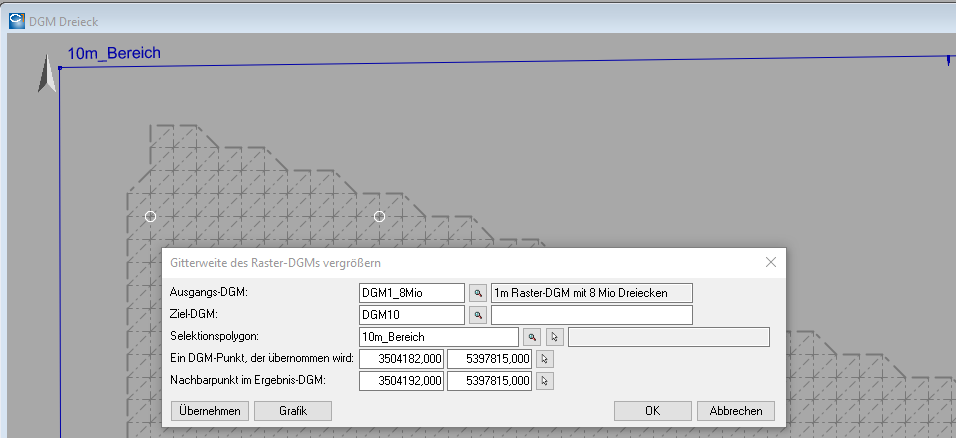The image size is (956, 438).
Task: Click the Ausgangs-DGM label
Action: [x=209, y=292]
